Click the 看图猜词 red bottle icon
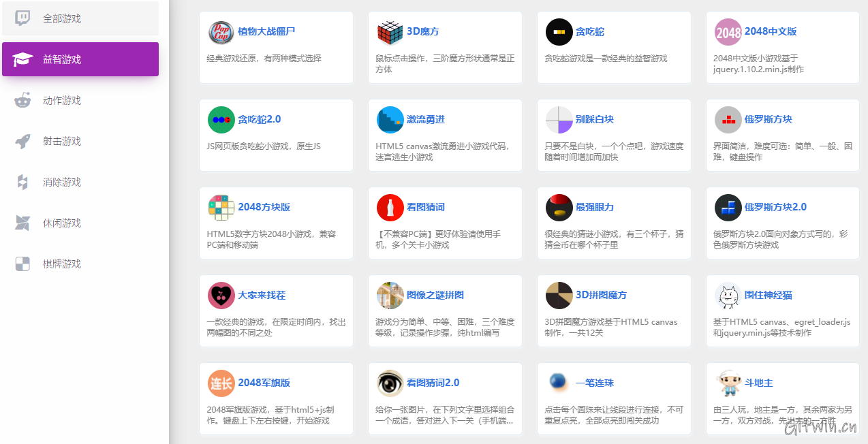Viewport: 868px width, 444px height. click(390, 208)
